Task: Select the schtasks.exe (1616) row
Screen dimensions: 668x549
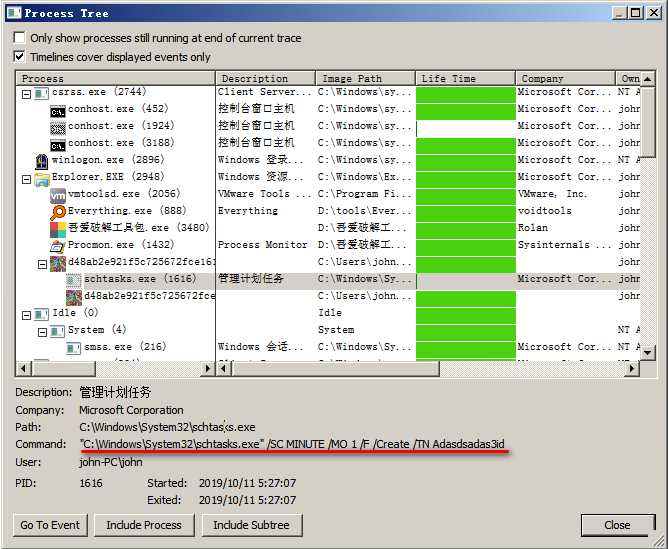Action: (328, 279)
